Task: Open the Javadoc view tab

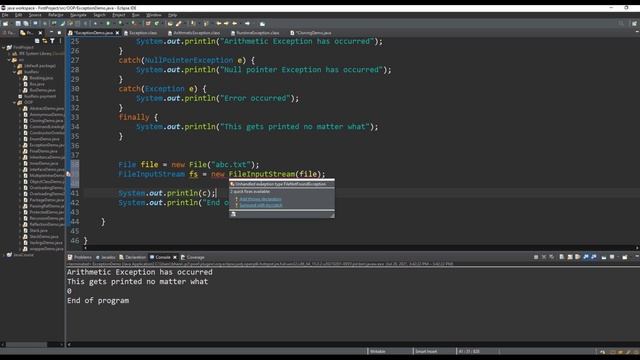Action: click(106, 258)
